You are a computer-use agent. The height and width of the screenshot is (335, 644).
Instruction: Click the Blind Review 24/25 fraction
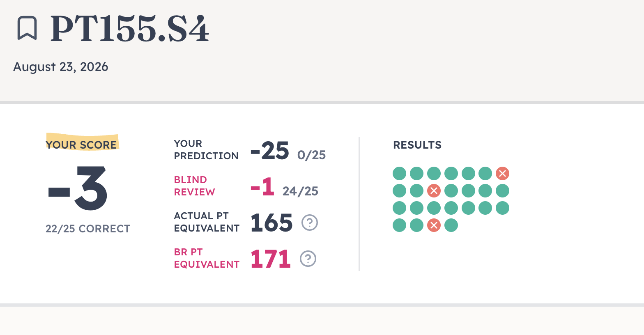(300, 191)
